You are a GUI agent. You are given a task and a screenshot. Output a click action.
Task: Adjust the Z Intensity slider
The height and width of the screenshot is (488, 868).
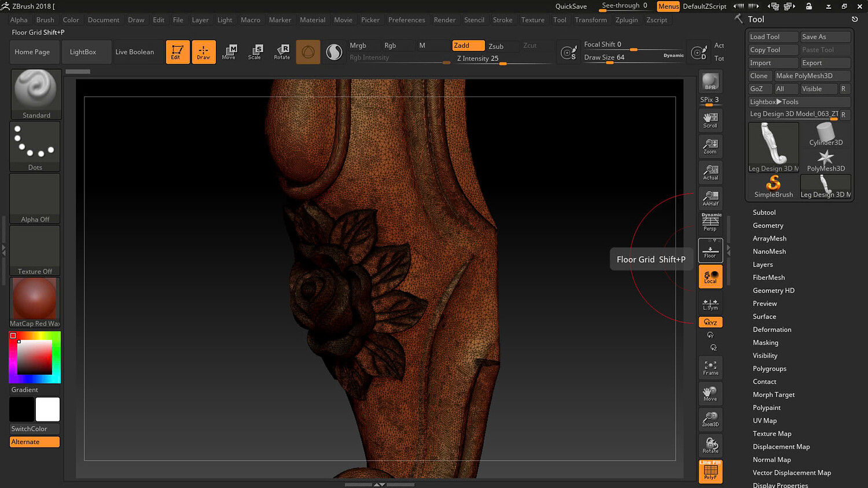(502, 59)
